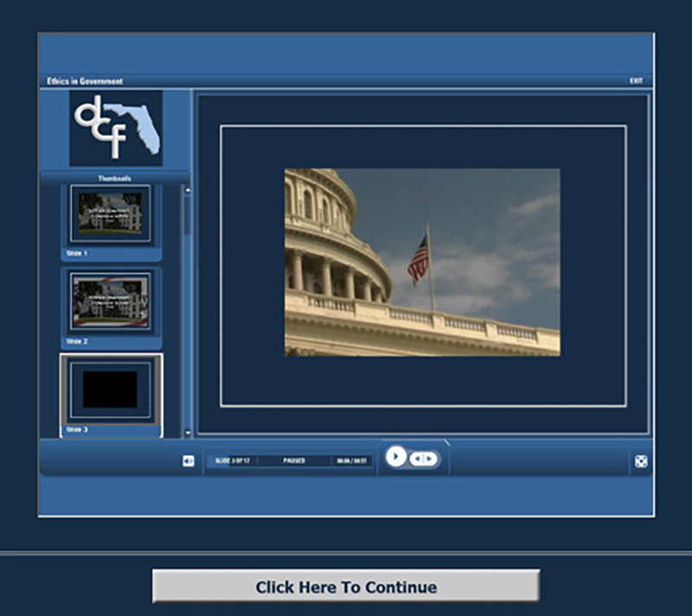Image resolution: width=692 pixels, height=616 pixels.
Task: Toggle full screen view icon
Action: (640, 461)
